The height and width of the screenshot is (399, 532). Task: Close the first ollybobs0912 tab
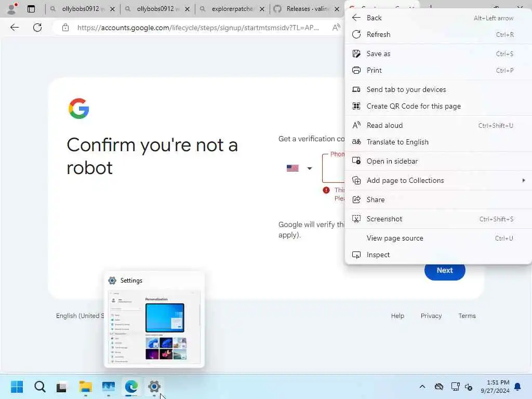[113, 9]
